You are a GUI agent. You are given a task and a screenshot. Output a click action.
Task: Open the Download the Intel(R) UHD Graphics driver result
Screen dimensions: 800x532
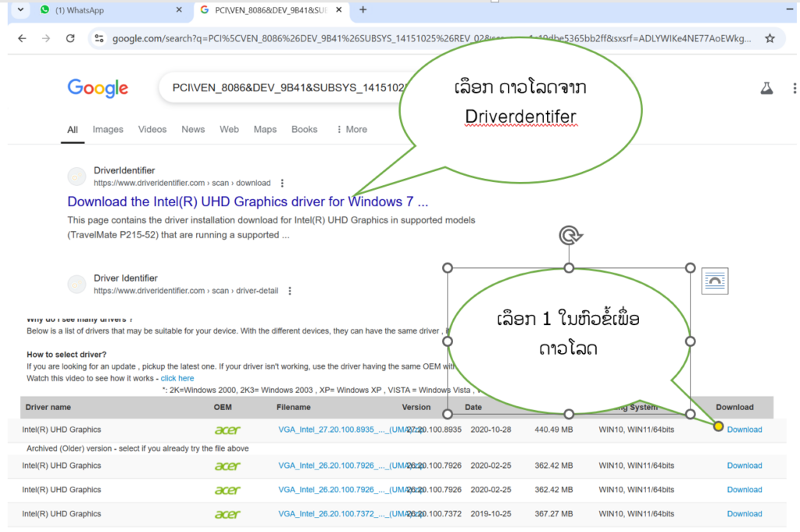click(x=247, y=202)
